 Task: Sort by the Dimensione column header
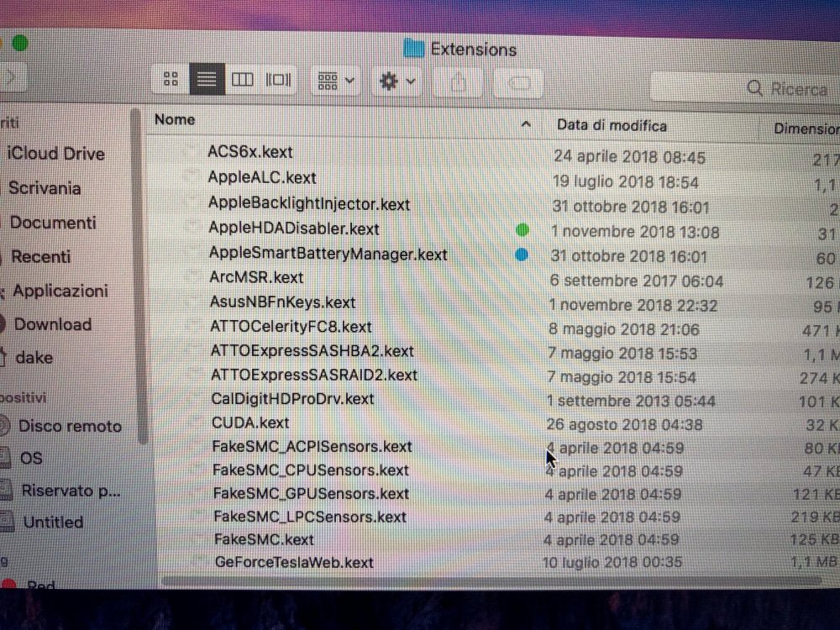[806, 129]
